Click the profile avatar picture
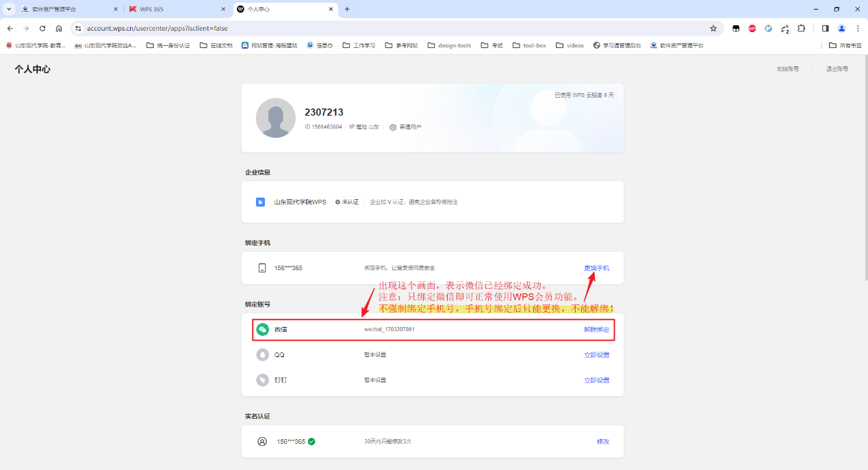The image size is (868, 470). tap(275, 118)
